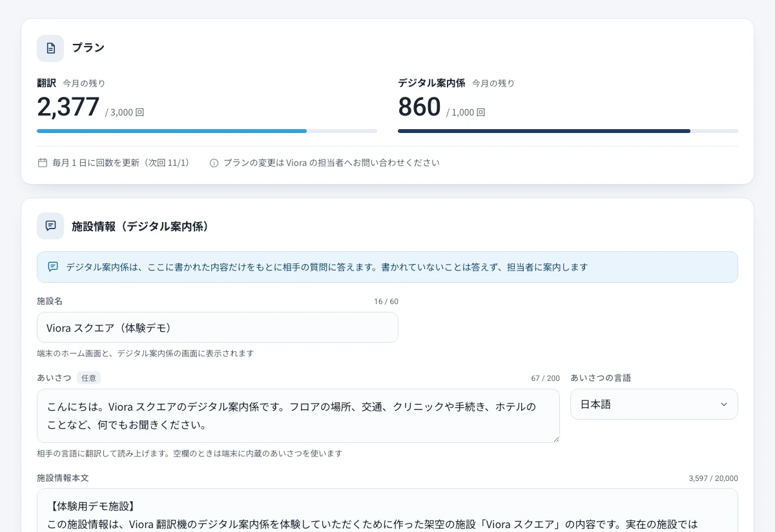The height and width of the screenshot is (532, 775).
Task: Click the あいさつの言語 label
Action: 601,378
